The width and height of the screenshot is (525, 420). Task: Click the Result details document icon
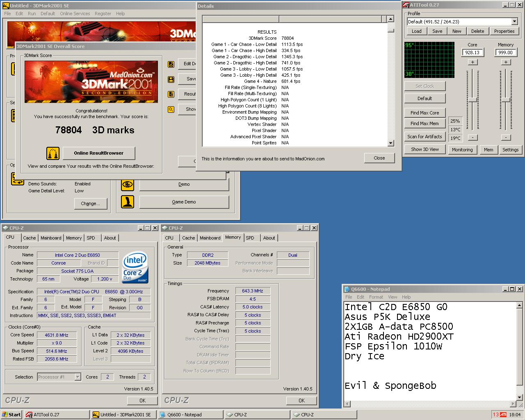(171, 94)
